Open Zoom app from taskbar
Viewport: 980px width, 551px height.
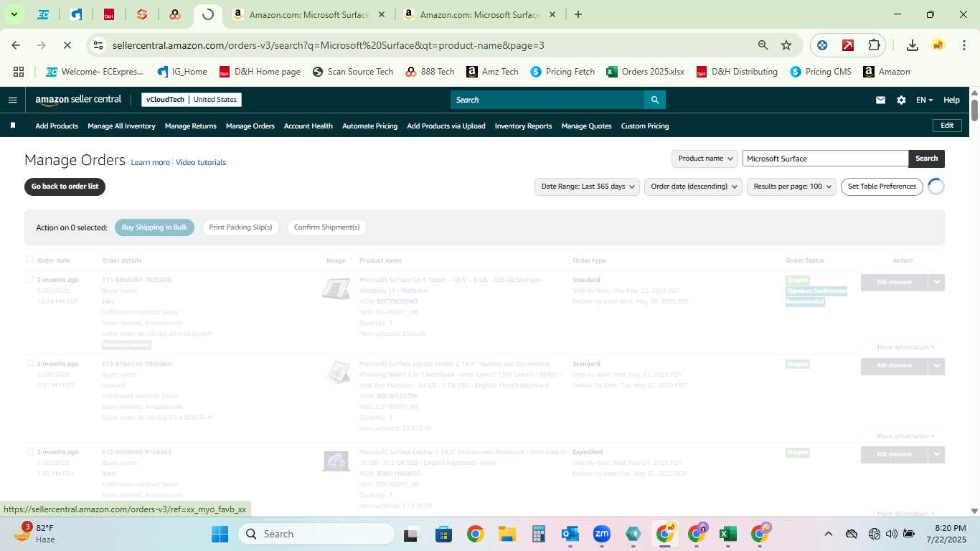click(x=602, y=534)
